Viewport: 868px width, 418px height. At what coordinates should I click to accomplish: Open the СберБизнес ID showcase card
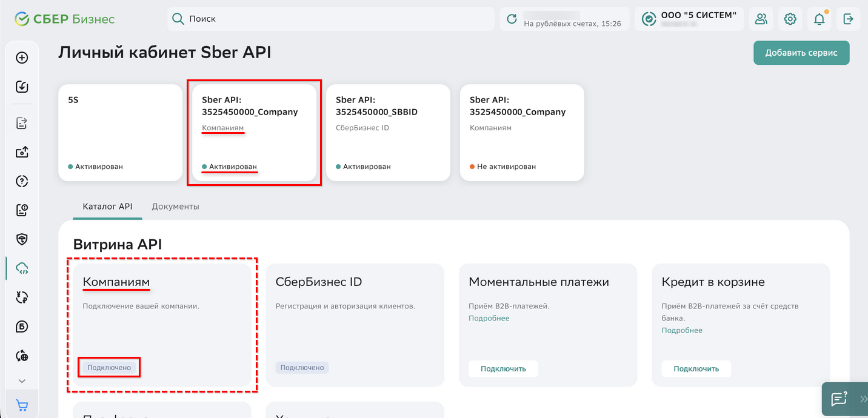tap(355, 325)
